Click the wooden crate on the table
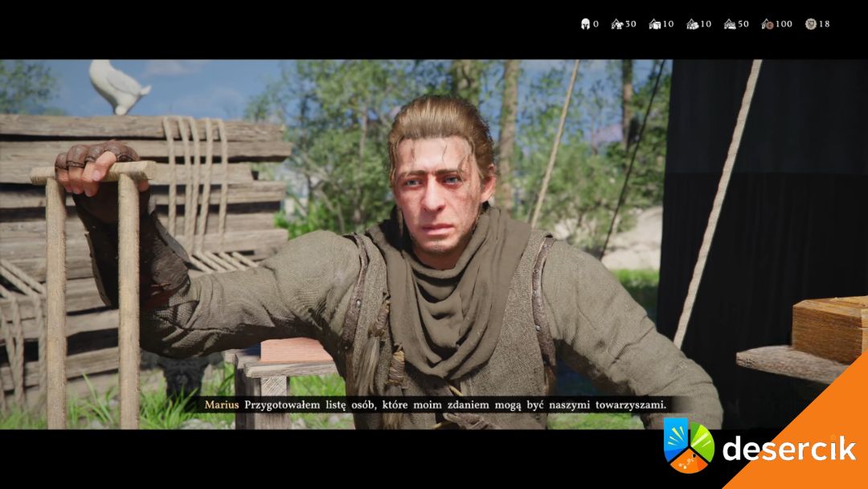This screenshot has height=489, width=868. 829,328
